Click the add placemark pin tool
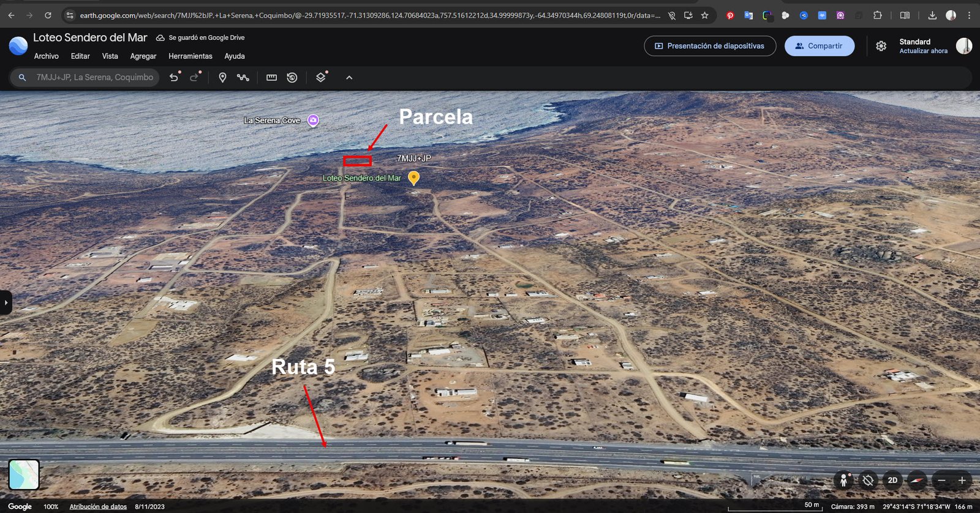The height and width of the screenshot is (513, 980). (x=222, y=78)
